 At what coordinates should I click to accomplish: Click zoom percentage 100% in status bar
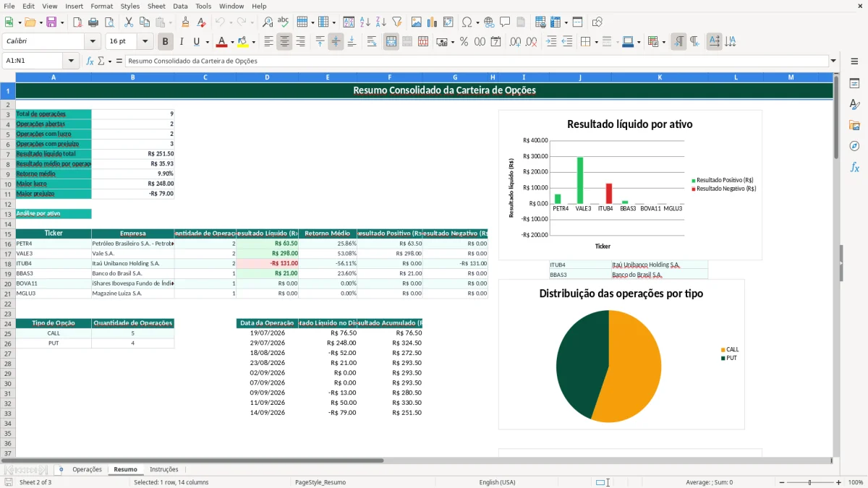pyautogui.click(x=855, y=482)
